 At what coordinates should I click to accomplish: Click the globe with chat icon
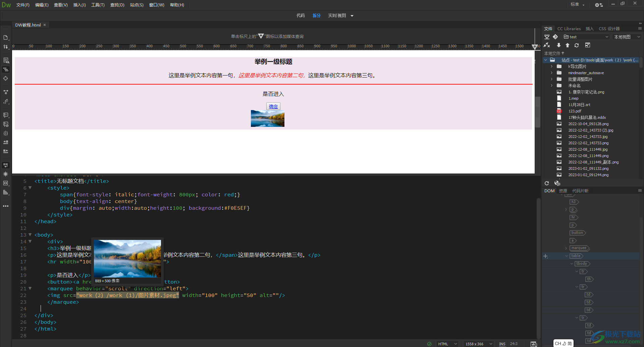click(x=557, y=183)
